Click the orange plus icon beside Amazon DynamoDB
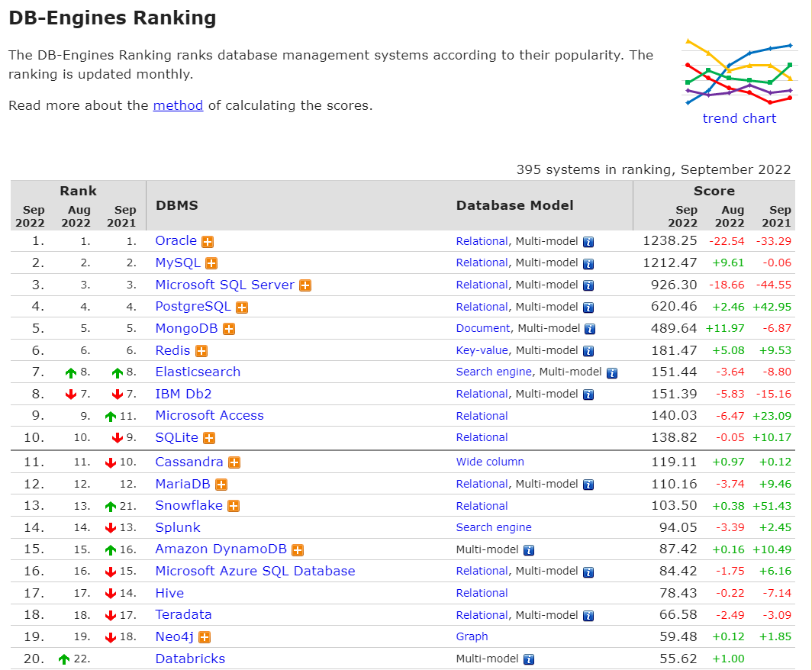The width and height of the screenshot is (812, 670). (x=298, y=550)
